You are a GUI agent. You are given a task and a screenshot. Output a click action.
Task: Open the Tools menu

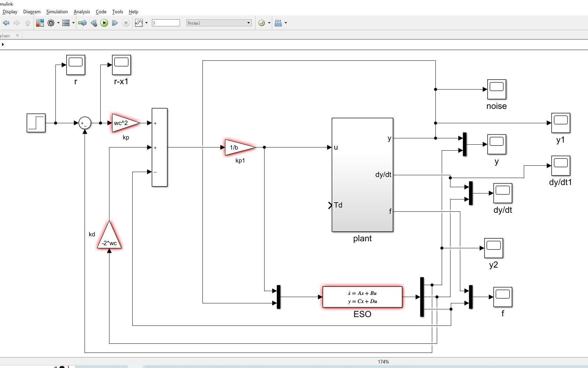118,12
